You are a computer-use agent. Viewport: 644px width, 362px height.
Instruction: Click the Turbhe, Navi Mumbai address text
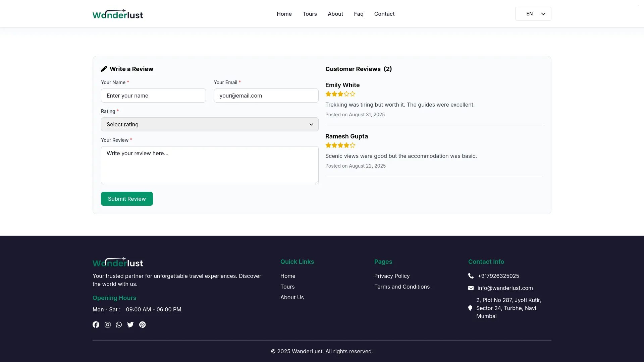click(508, 308)
